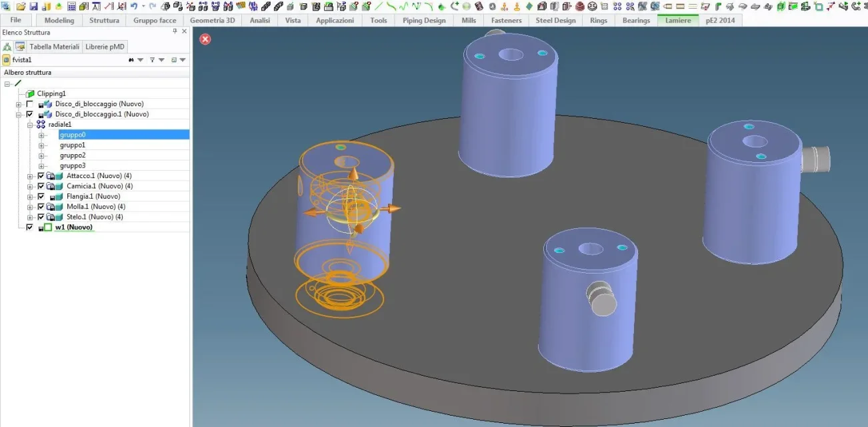Toggle the w1 (Nuovo) checkbox
Viewport: 868px width, 427px height.
click(x=29, y=228)
